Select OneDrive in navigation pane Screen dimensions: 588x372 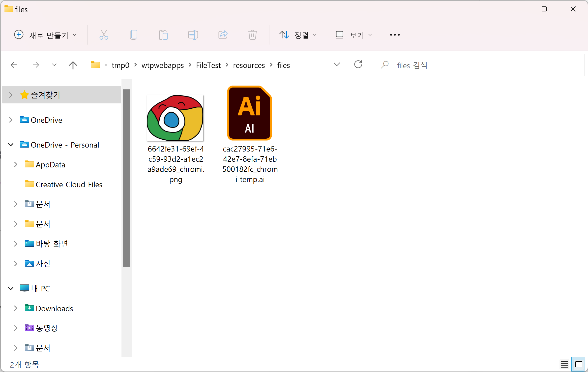pos(46,120)
